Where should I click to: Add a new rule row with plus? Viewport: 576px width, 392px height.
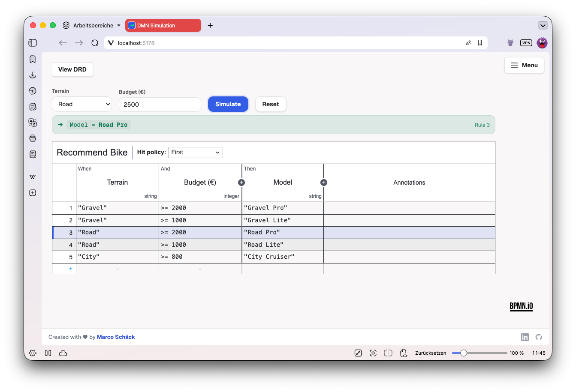(x=71, y=269)
